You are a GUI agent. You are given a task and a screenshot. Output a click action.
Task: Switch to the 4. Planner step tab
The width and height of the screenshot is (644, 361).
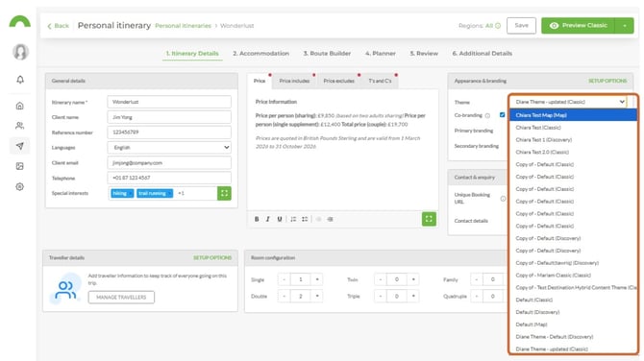click(381, 54)
